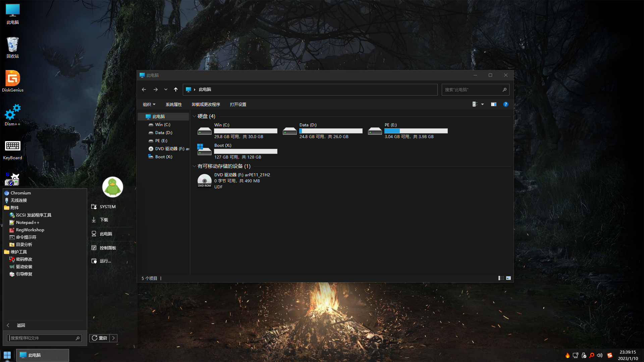The width and height of the screenshot is (644, 362).
Task: Open the 组织 dropdown menu
Action: point(149,104)
